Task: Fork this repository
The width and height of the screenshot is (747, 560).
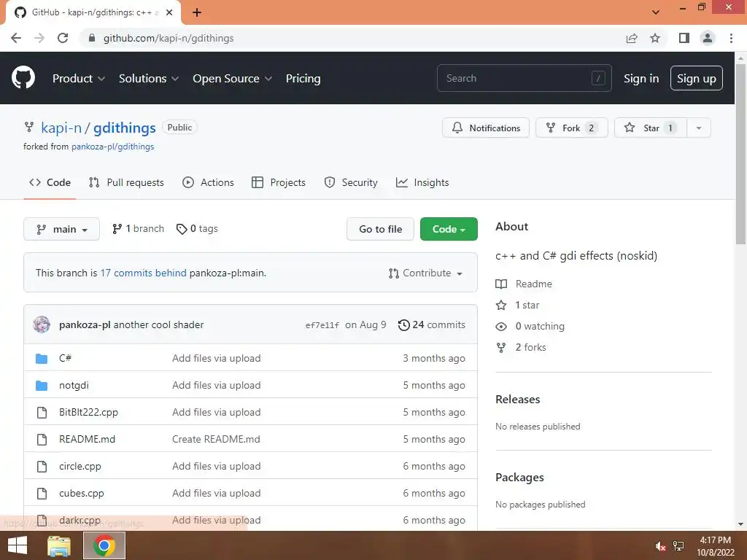Action: [x=572, y=128]
